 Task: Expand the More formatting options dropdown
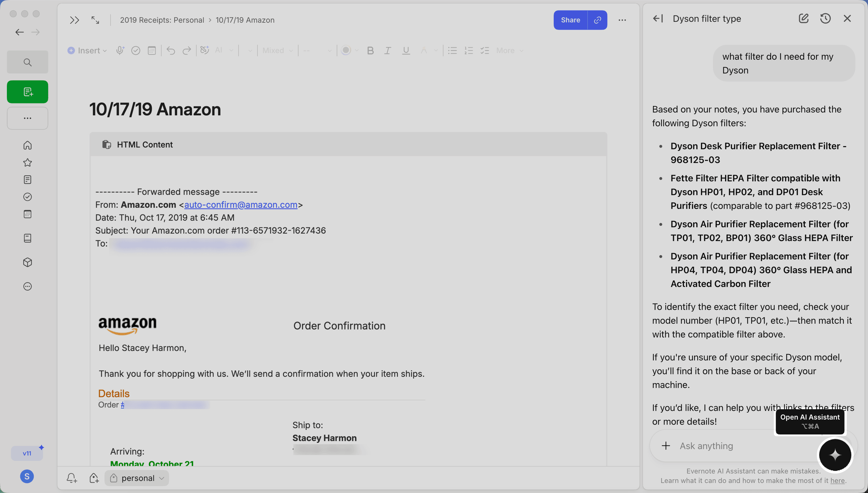(510, 51)
